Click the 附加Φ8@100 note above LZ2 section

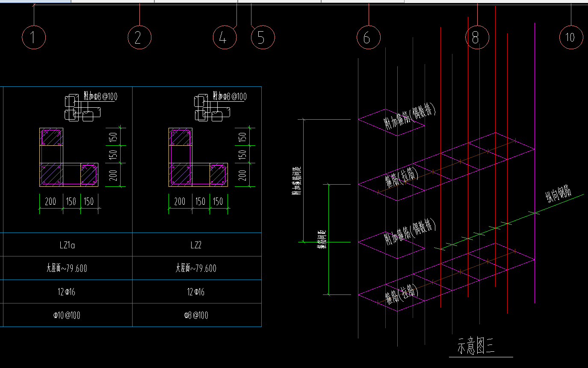230,96
